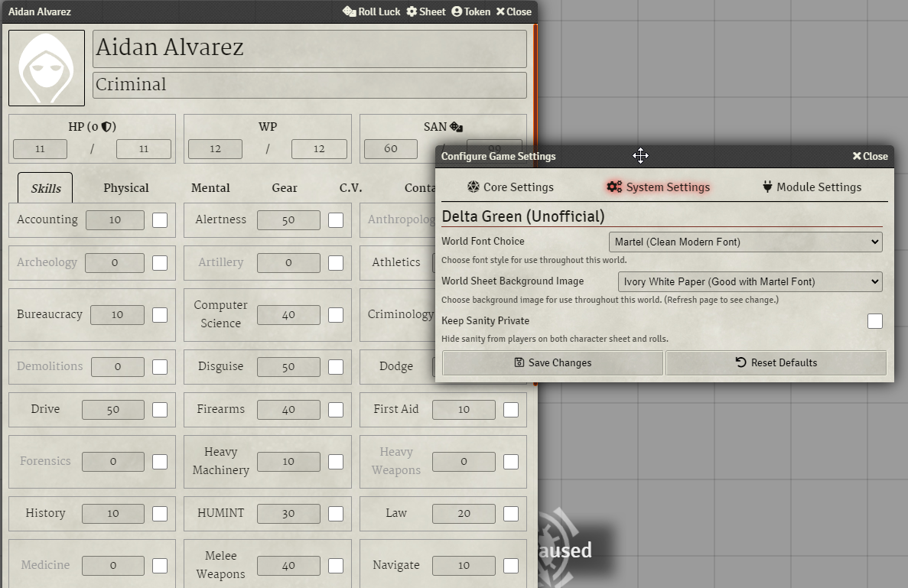Click the HP armor shield icon
Viewport: 908px width, 588px height.
coord(107,127)
